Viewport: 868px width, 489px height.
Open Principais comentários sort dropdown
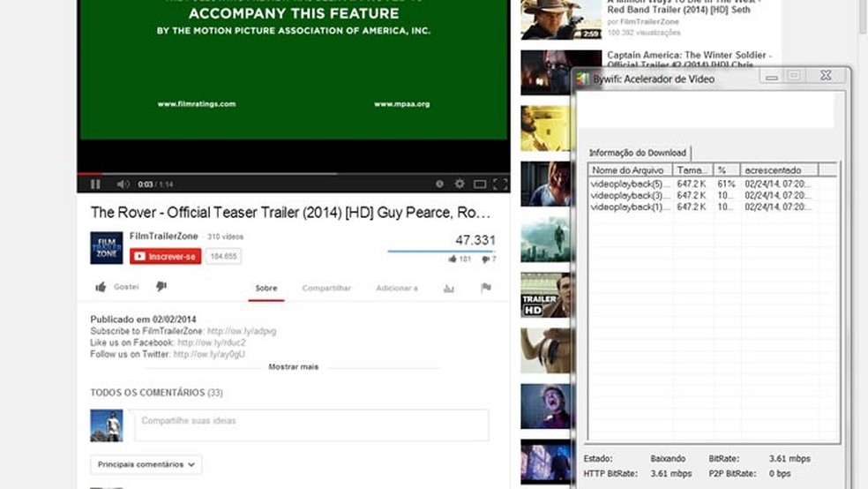coord(146,464)
